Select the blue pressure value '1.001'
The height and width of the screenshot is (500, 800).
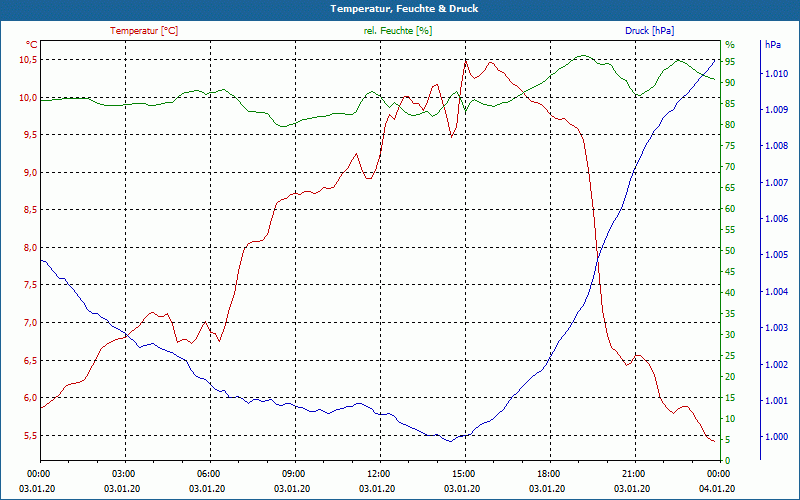click(x=776, y=401)
